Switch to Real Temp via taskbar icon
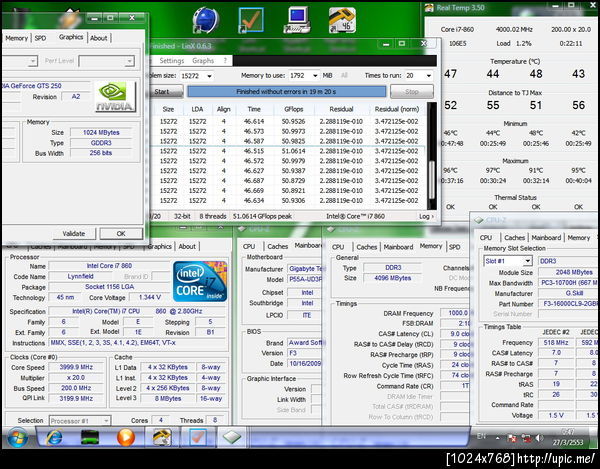The image size is (600, 469). pyautogui.click(x=161, y=437)
